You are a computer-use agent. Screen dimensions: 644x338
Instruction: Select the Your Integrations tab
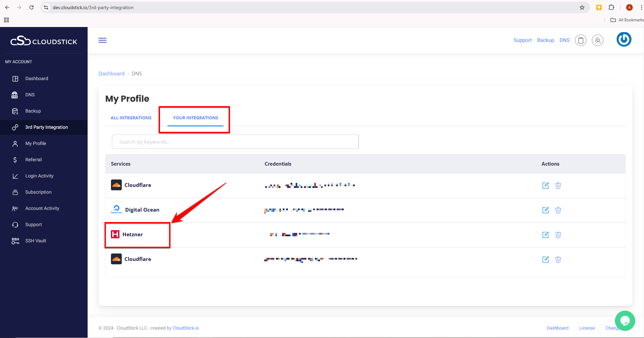[195, 118]
